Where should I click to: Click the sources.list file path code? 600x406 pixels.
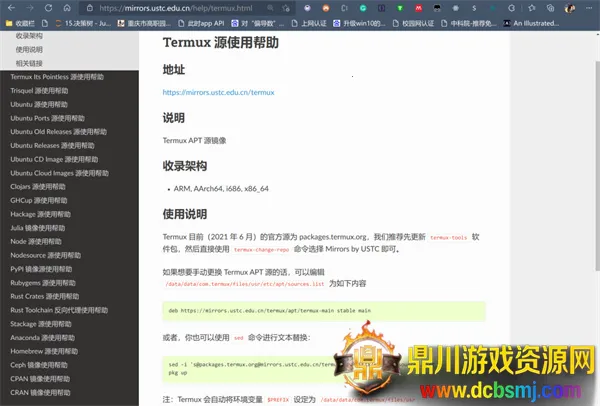click(x=245, y=284)
